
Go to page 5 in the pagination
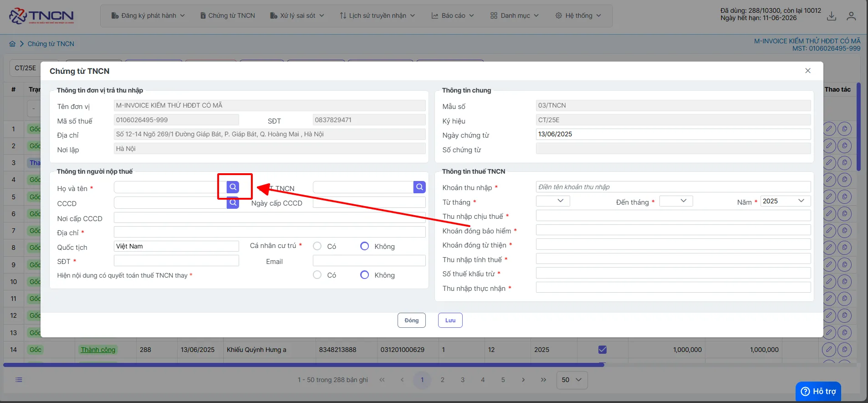(x=503, y=380)
